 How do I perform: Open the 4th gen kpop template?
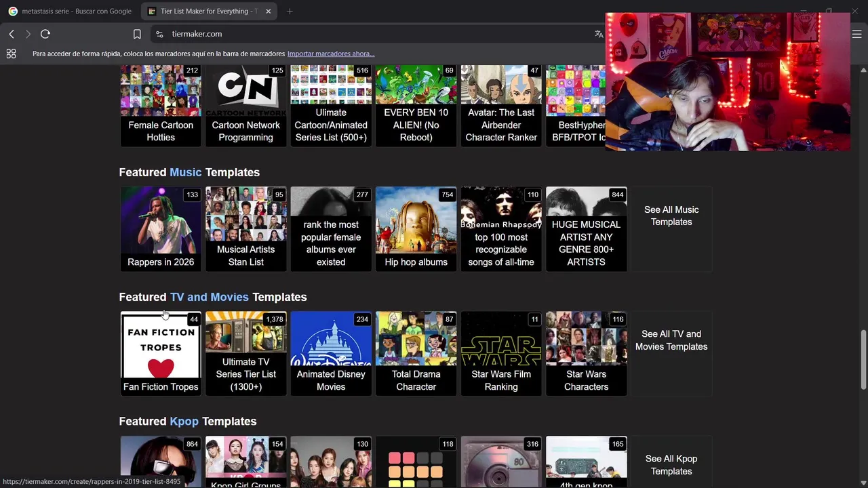click(x=587, y=462)
